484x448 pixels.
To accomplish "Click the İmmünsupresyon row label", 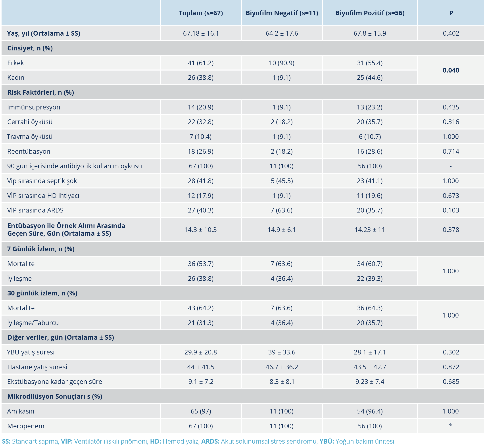I will click(x=34, y=107).
